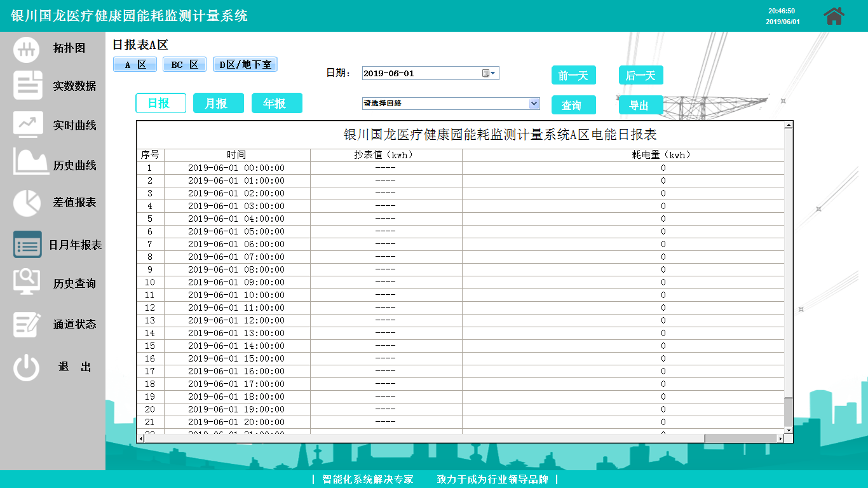
Task: Open the history query (历史查询) icon
Action: point(27,282)
